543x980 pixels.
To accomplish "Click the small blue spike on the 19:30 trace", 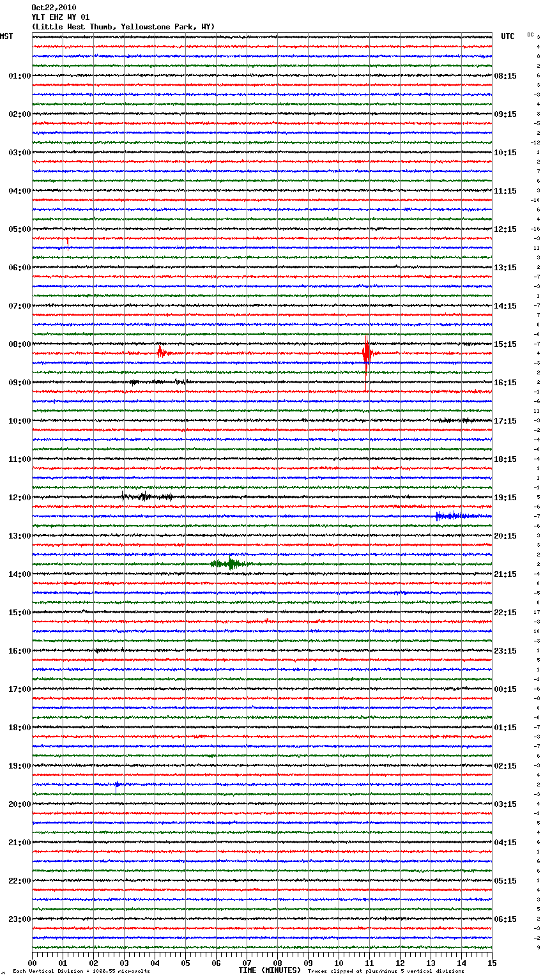I will pyautogui.click(x=117, y=785).
